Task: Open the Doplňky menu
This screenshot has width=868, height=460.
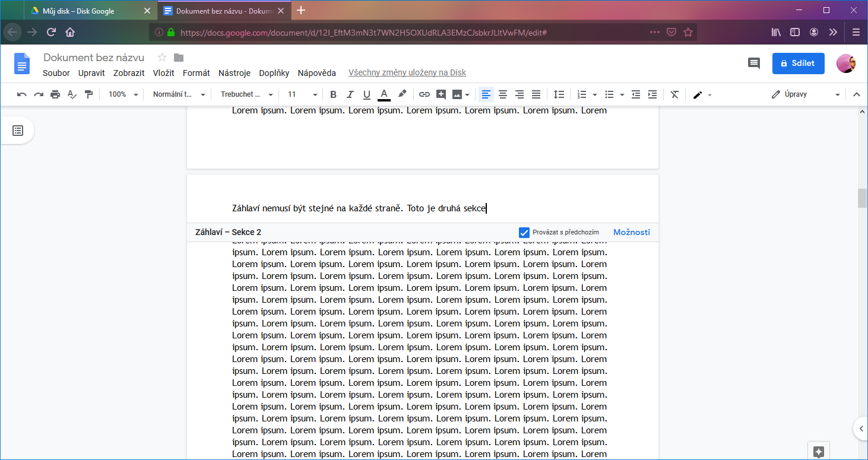Action: (x=274, y=73)
